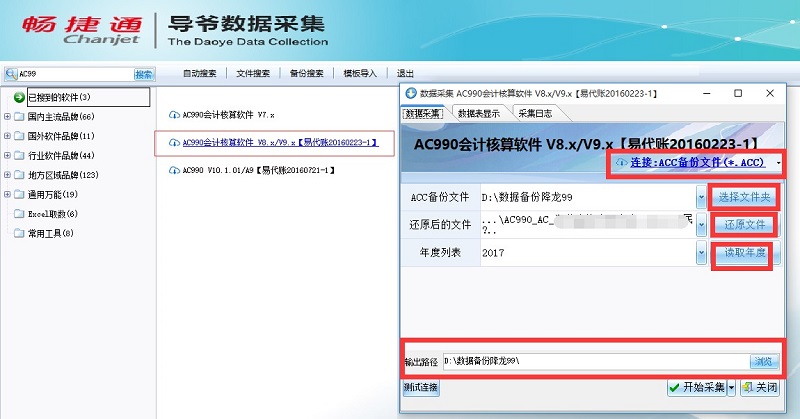
Task: Click the 读取年度 button
Action: pyautogui.click(x=744, y=253)
